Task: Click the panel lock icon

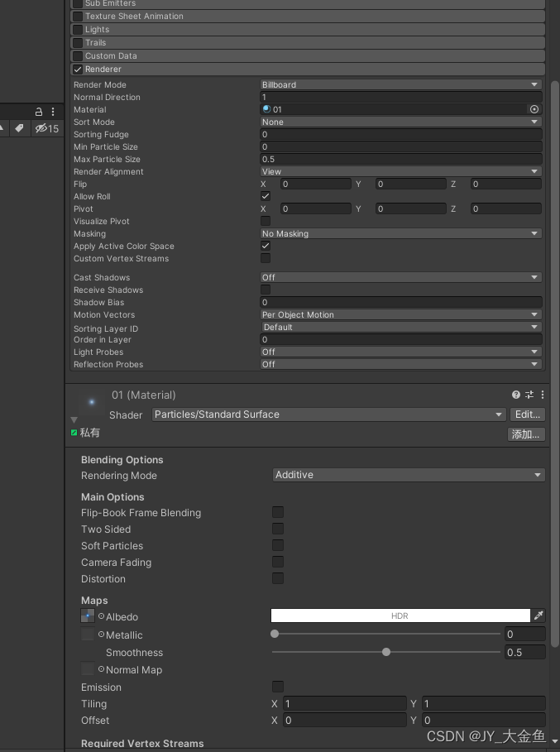Action: pos(39,113)
